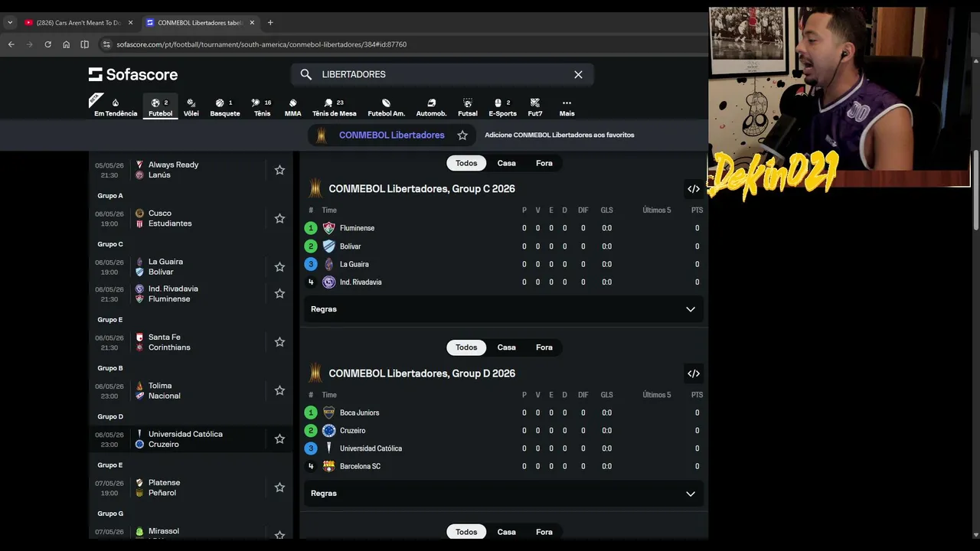Close the CONMEBOL Libertadores browser tab
The image size is (980, 551).
[x=252, y=23]
